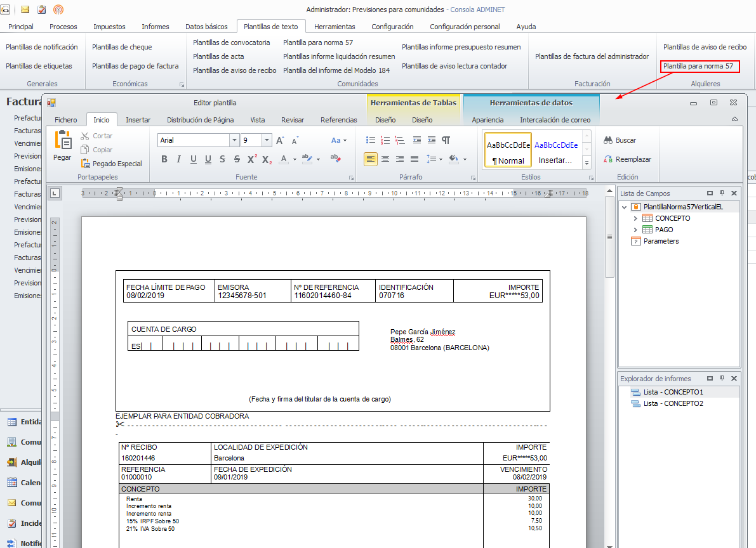756x548 pixels.
Task: Click the Pegar paste icon
Action: [x=62, y=141]
